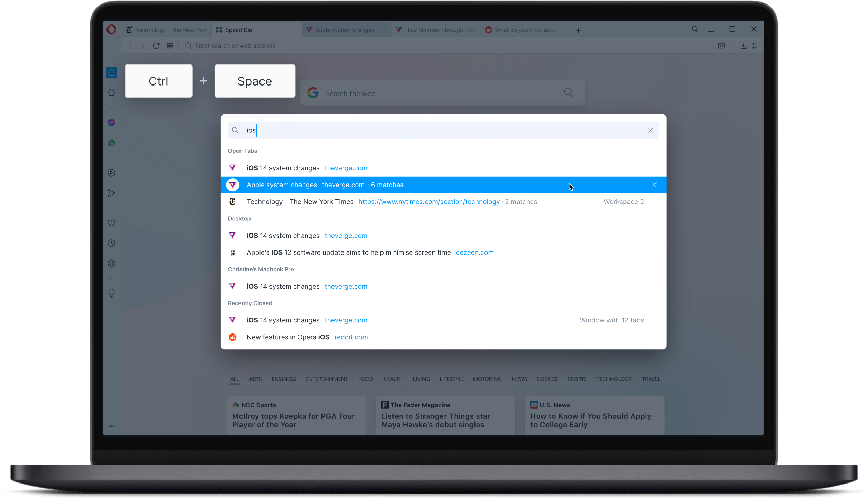Click the Messenger icon in left sidebar
Image resolution: width=868 pixels, height=498 pixels.
coord(112,122)
